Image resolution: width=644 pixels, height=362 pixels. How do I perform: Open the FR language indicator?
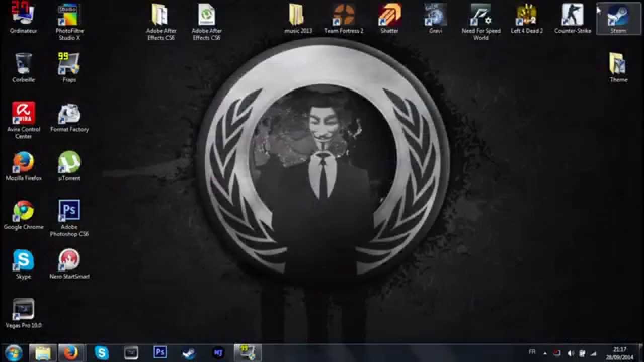pos(532,352)
